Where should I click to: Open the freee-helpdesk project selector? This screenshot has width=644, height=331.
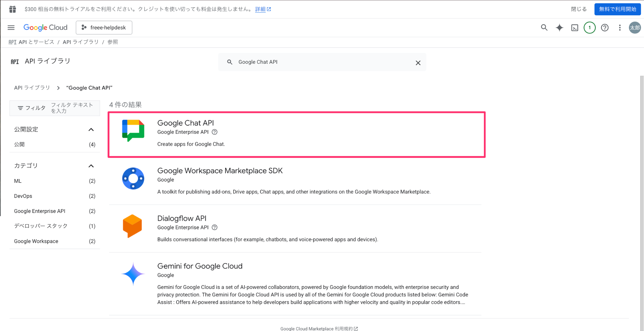[x=104, y=28]
